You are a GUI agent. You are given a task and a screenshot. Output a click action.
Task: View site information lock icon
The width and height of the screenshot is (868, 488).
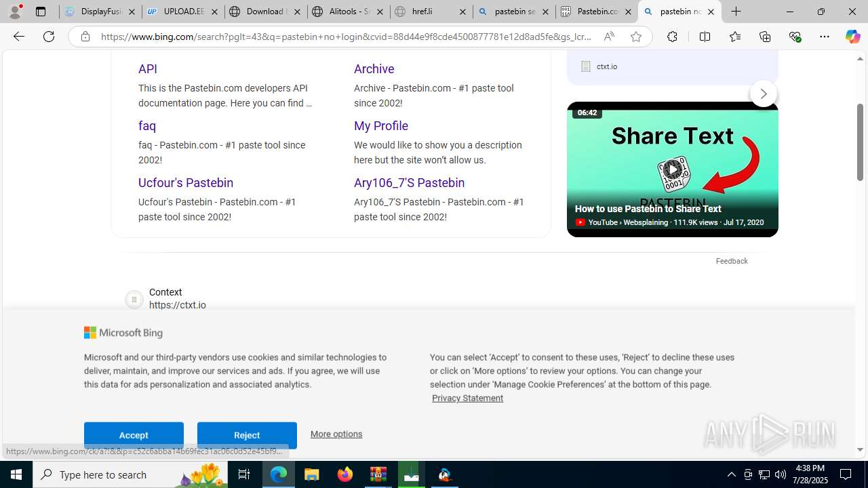tap(85, 37)
